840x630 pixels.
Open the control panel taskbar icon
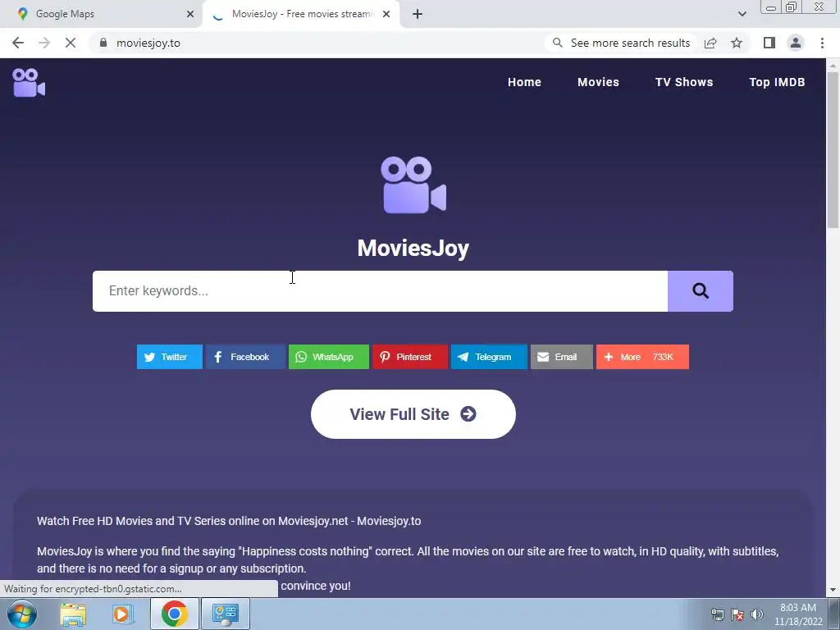click(225, 614)
